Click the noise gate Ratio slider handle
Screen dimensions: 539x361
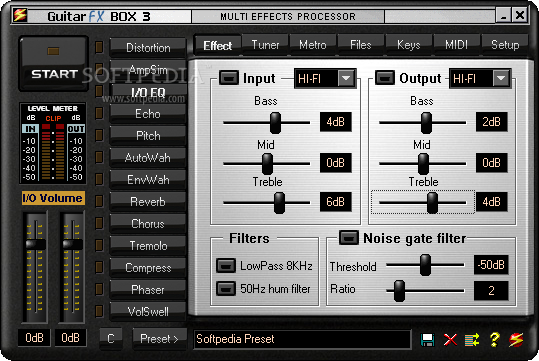(399, 291)
